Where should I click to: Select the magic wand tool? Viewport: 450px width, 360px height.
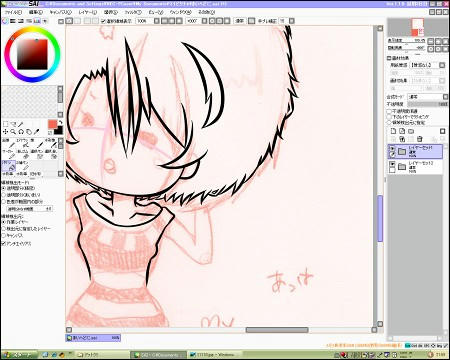(21, 124)
